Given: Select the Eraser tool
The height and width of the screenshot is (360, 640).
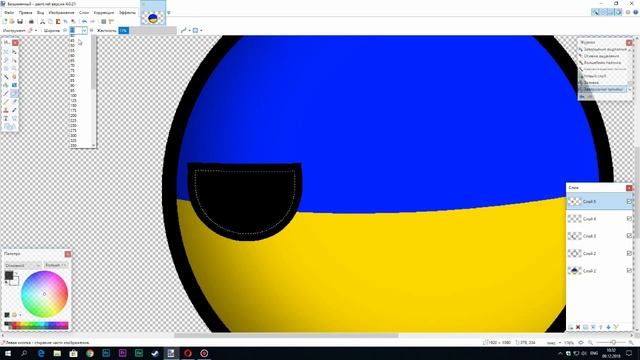Looking at the screenshot, I should point(14,93).
